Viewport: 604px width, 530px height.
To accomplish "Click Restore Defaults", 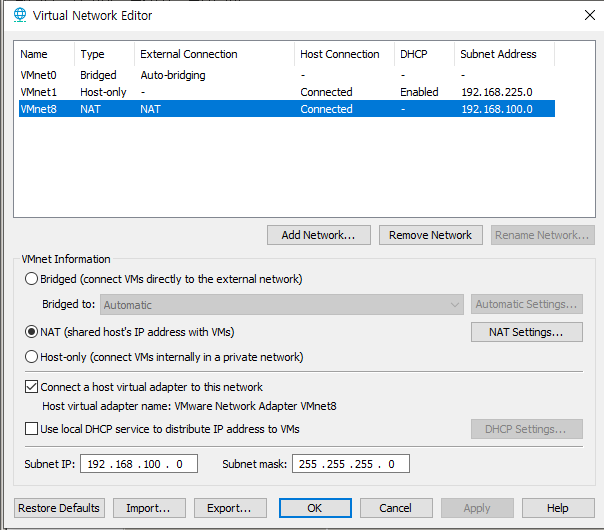I will [59, 508].
